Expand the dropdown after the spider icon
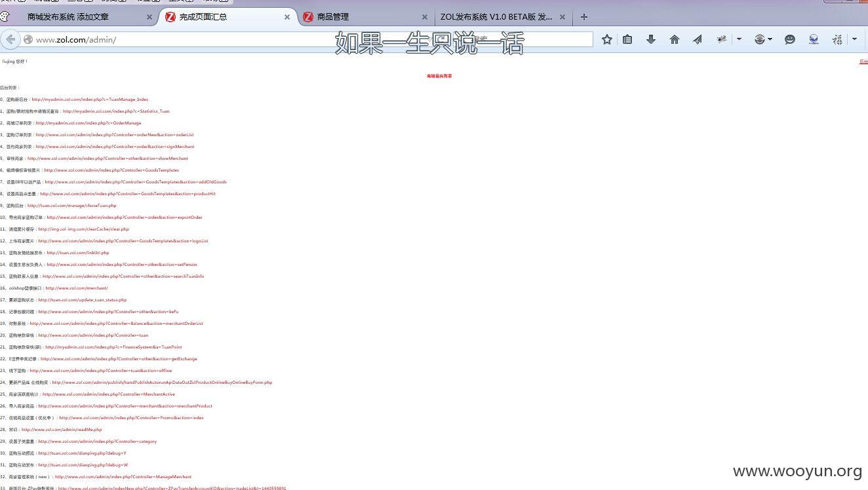The height and width of the screenshot is (490, 868). [x=739, y=39]
